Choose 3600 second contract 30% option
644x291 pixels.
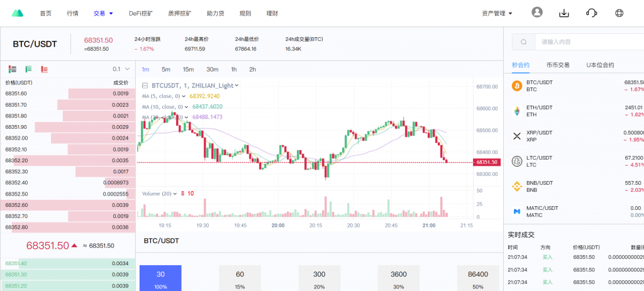click(x=398, y=278)
